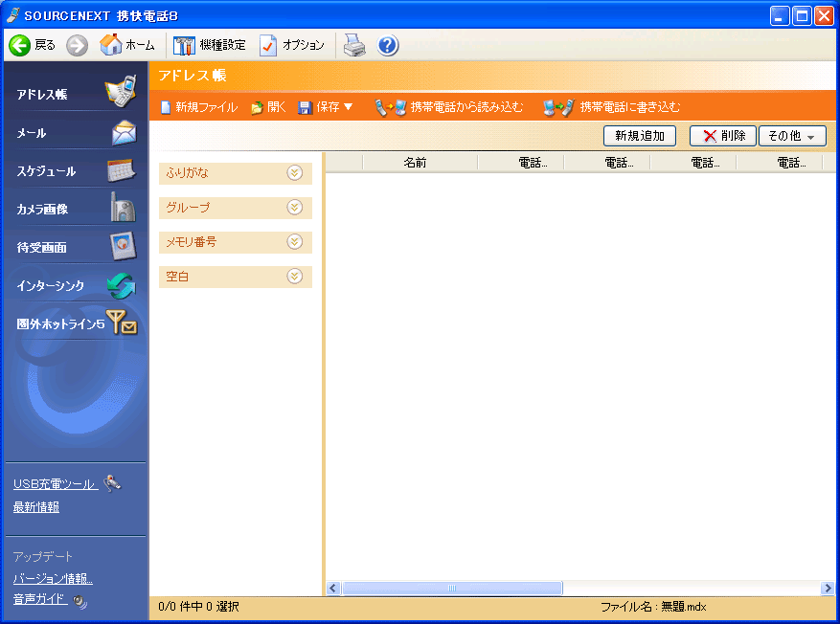
Task: Click red X icon on 削除 button
Action: click(710, 136)
